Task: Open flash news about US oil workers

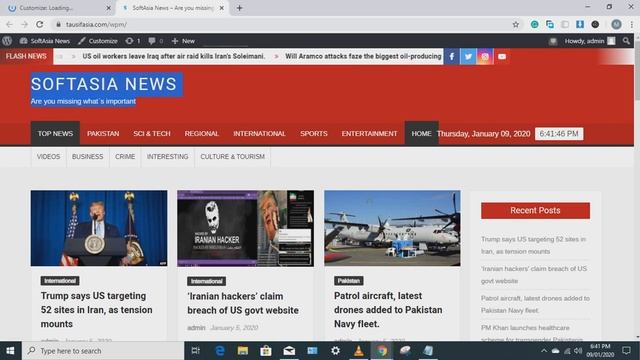Action: tap(173, 56)
